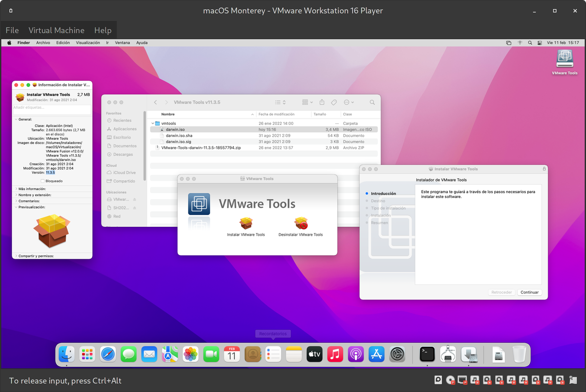The image size is (586, 392).
Task: Open Photos from the dock
Action: [191, 354]
